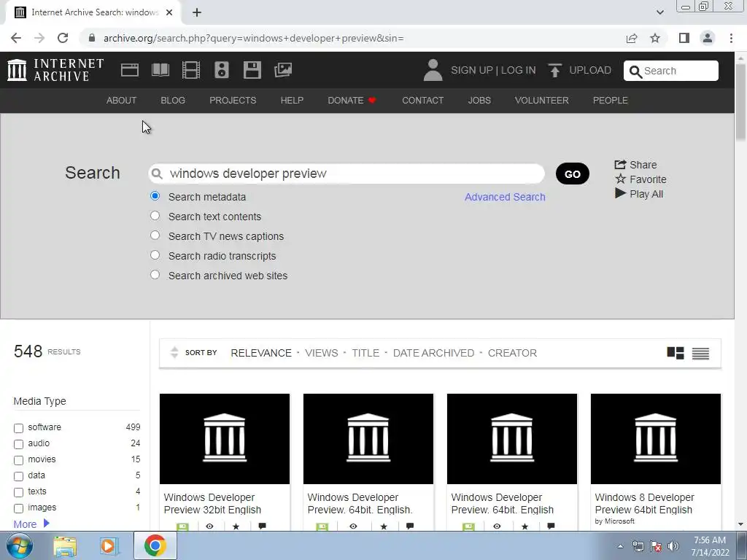Open volume control in system tray

coord(673,546)
